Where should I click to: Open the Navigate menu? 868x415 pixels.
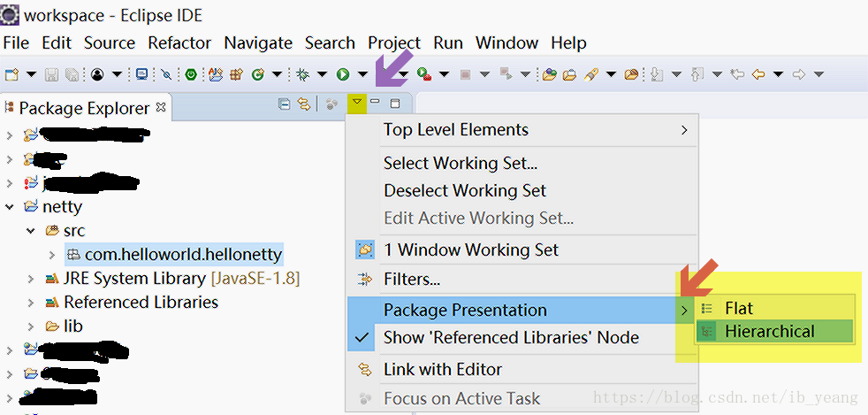pos(258,42)
